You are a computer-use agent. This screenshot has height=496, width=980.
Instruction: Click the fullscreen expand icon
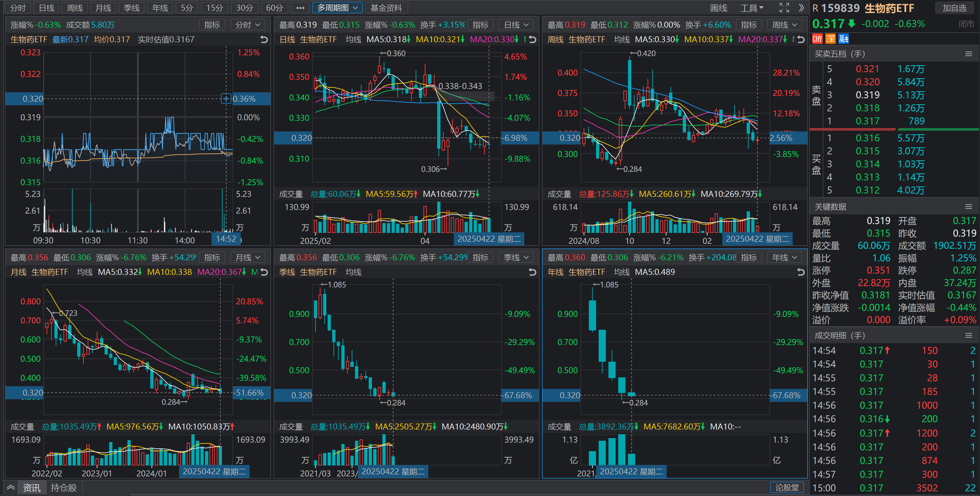tap(784, 8)
